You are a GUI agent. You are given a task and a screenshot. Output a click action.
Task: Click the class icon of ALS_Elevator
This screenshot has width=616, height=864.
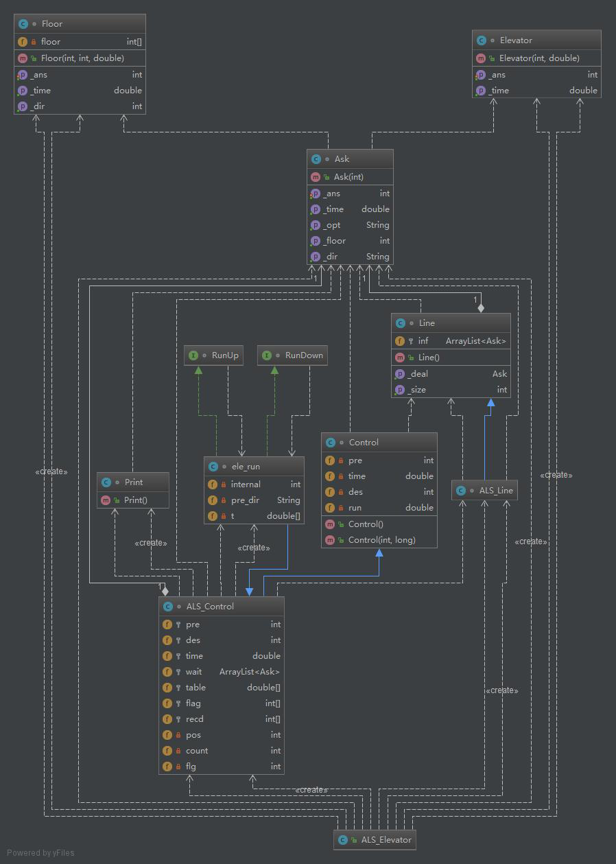[343, 839]
